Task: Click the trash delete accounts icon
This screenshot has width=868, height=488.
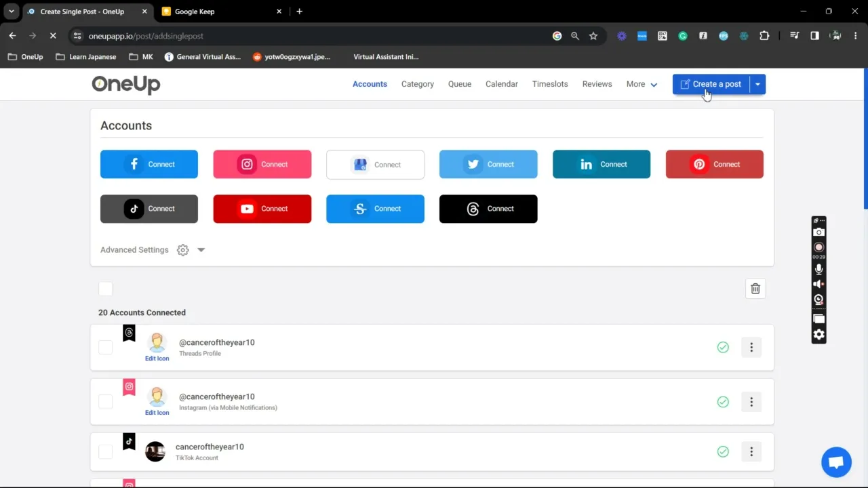Action: [x=755, y=289]
